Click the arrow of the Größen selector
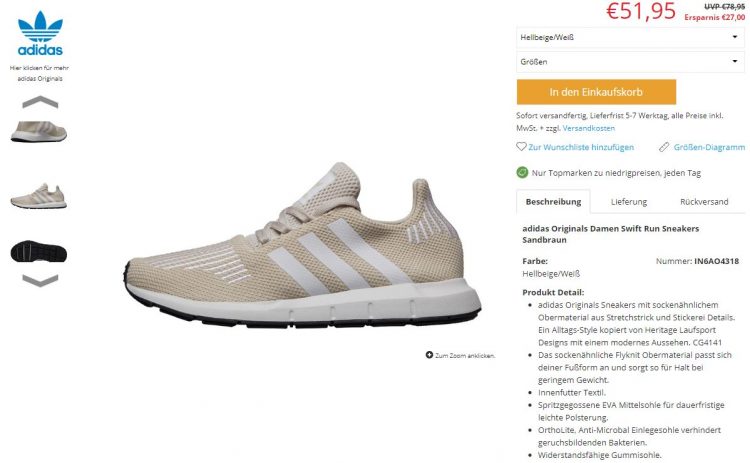The image size is (750, 463). point(735,61)
